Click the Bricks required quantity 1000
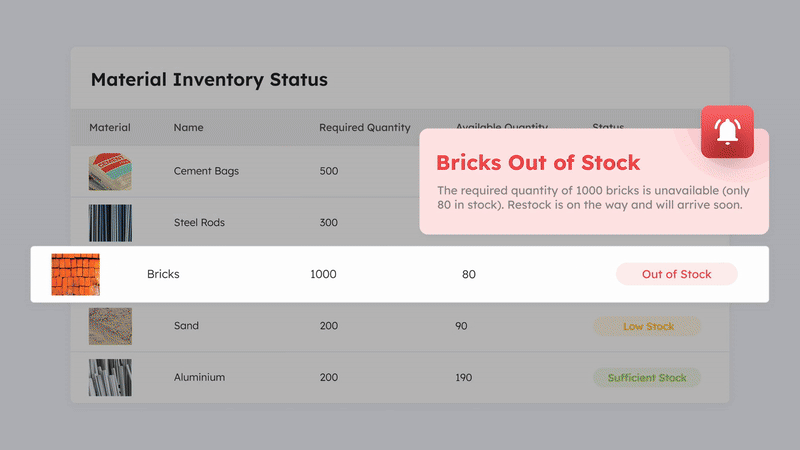The height and width of the screenshot is (450, 800). [x=323, y=274]
